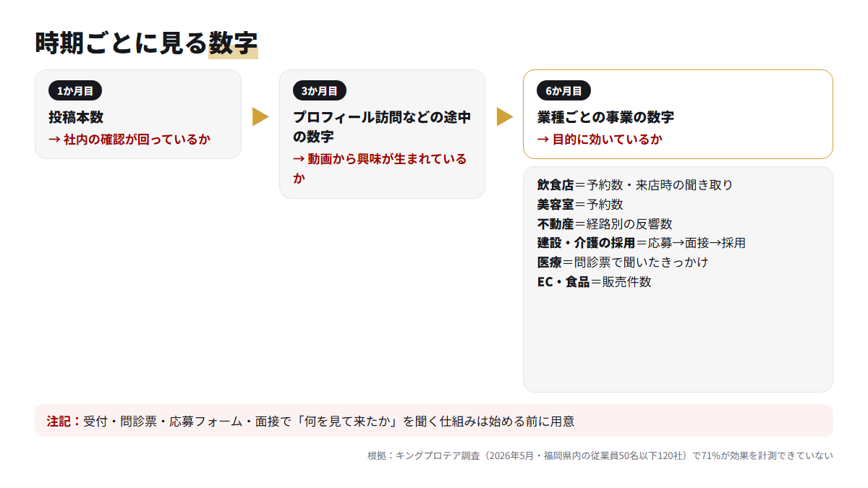Click the line EC・食品＝販売件数
The image size is (868, 488).
594,282
